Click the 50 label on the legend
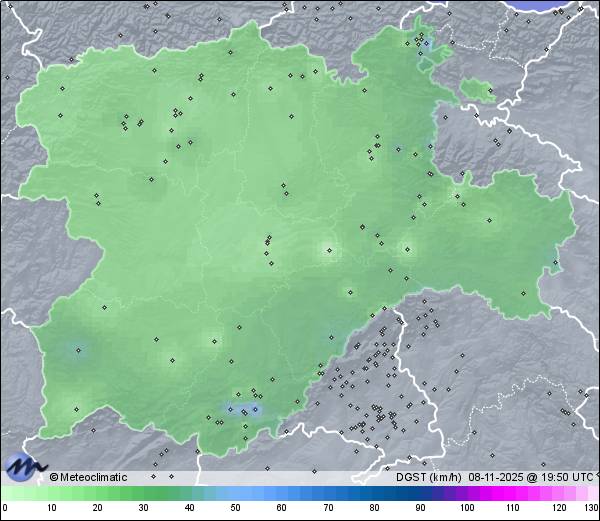This screenshot has width=600, height=521. pos(236,508)
